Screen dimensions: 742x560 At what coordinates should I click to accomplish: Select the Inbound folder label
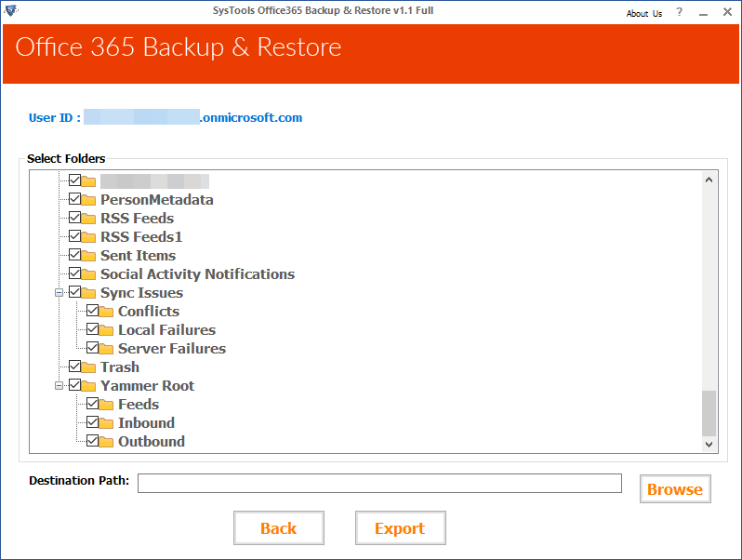pos(146,422)
